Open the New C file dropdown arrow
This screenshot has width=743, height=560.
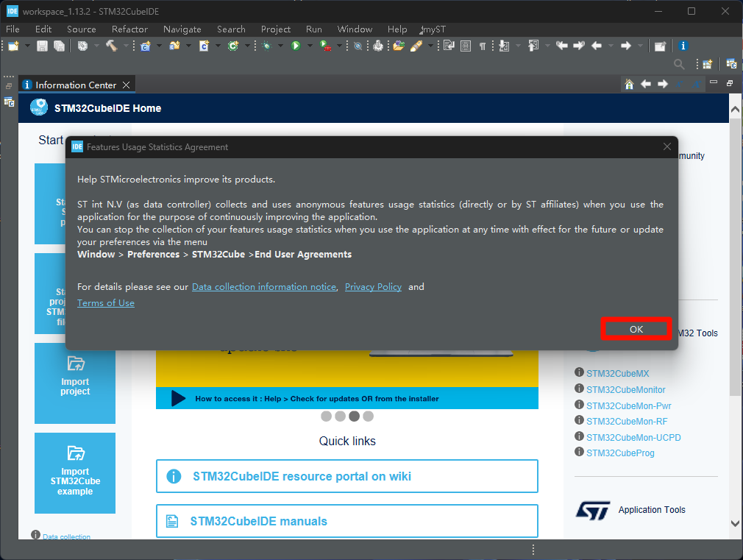(218, 46)
